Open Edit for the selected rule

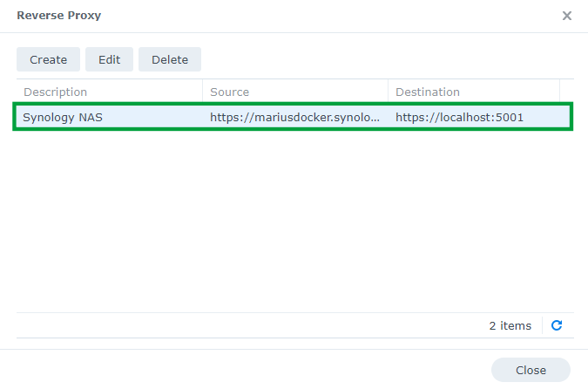click(x=109, y=59)
